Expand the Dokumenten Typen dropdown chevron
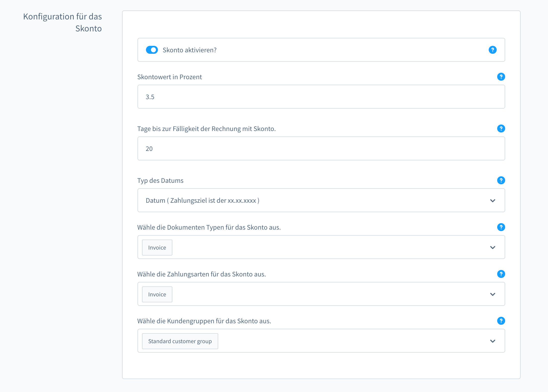The image size is (548, 392). click(x=492, y=247)
